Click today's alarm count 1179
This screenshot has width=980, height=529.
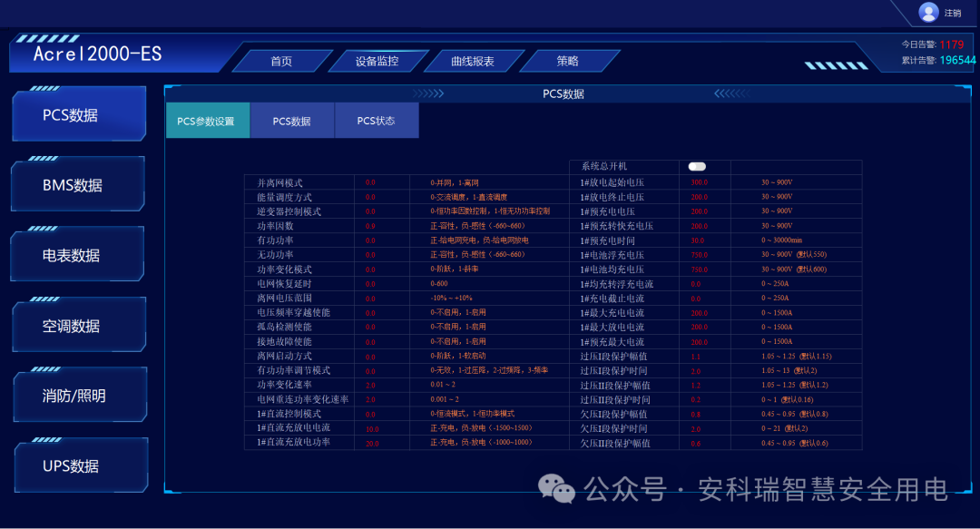951,44
